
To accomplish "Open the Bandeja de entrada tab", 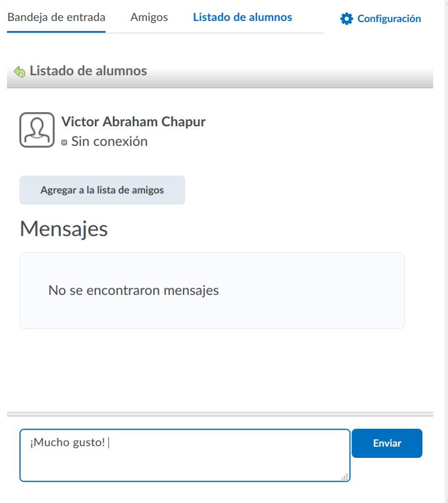I will (x=56, y=17).
